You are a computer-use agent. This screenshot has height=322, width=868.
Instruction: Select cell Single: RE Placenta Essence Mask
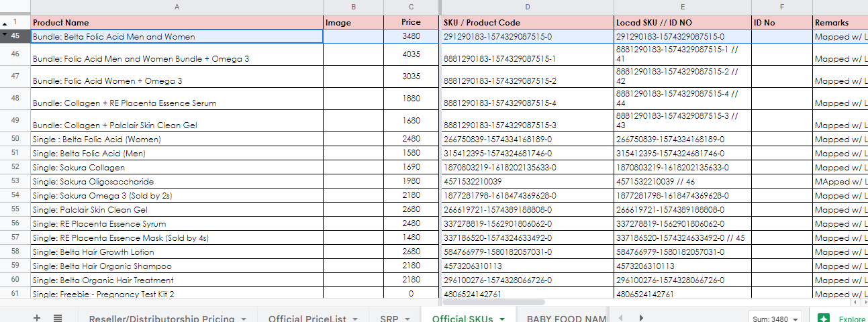point(177,237)
